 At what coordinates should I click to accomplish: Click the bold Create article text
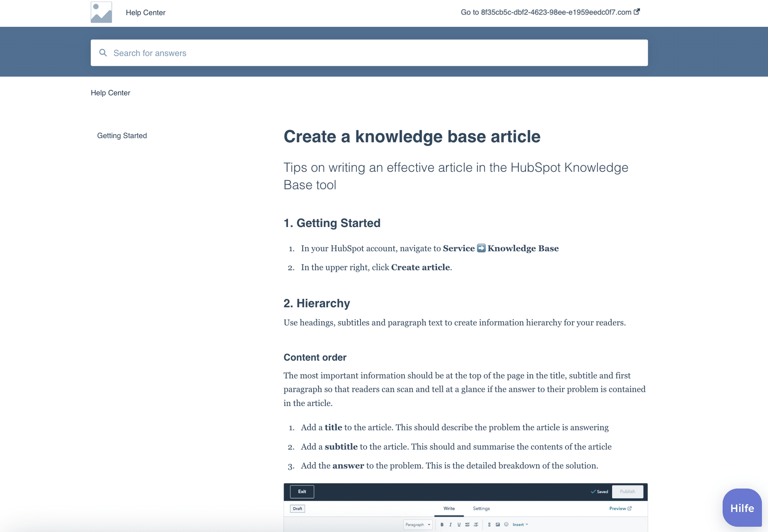click(x=420, y=267)
